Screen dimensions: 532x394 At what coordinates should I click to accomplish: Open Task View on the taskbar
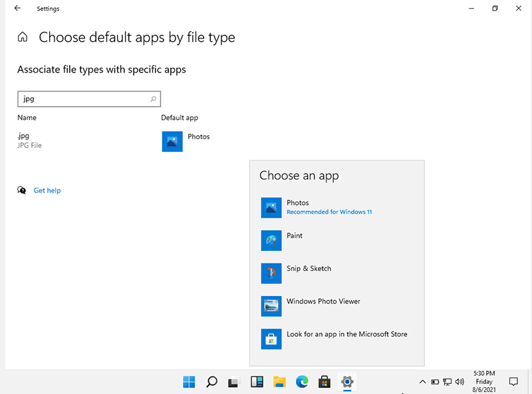tap(234, 382)
